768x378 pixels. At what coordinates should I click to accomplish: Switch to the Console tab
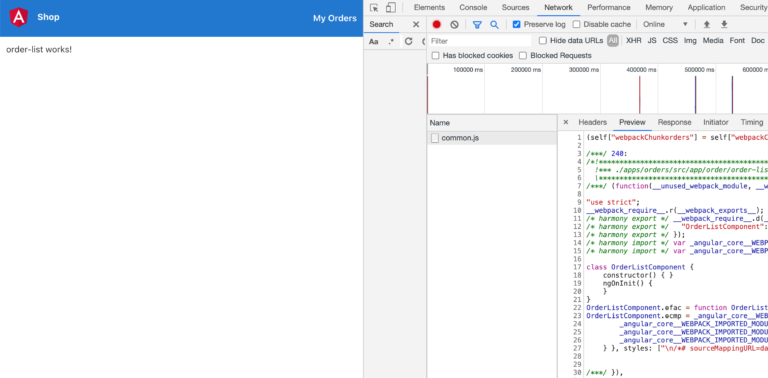(473, 8)
